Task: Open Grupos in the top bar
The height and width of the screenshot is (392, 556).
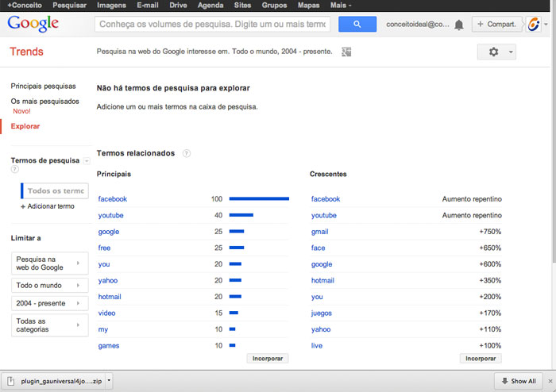Action: 274,6
